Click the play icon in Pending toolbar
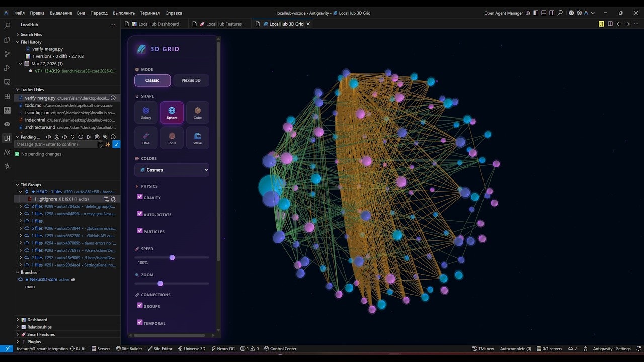The image size is (644, 362). [89, 137]
